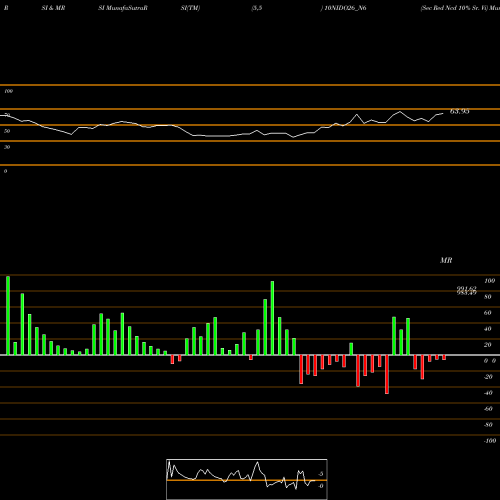Click the MR panel title label
This screenshot has width=500, height=500.
446,260
